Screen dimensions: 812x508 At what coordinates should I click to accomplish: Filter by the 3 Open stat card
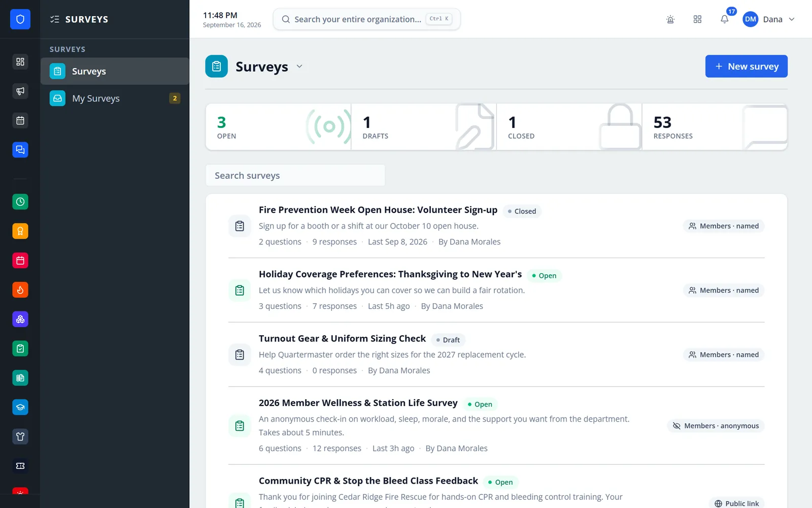[x=278, y=127]
